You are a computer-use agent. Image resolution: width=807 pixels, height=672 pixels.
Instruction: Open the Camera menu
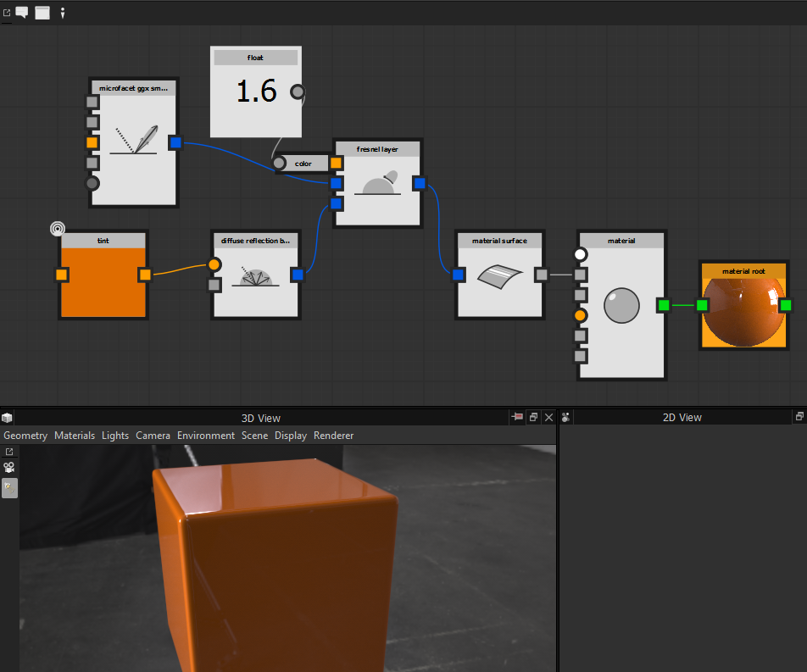[x=153, y=435]
